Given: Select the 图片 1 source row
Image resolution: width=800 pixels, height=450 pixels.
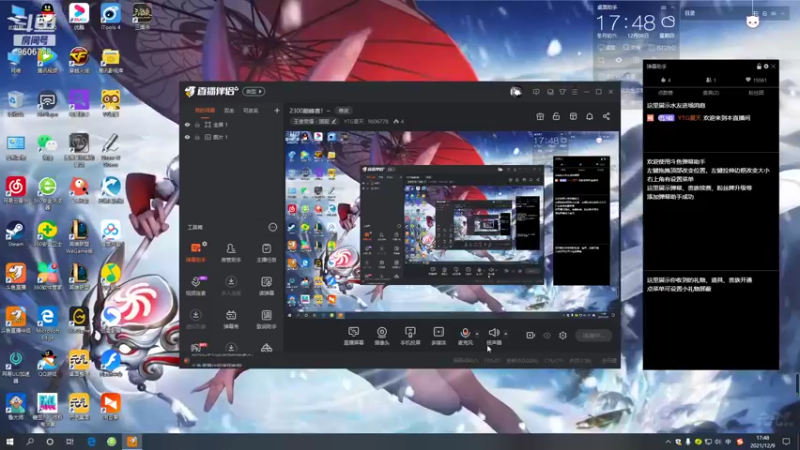Looking at the screenshot, I should click(232, 137).
